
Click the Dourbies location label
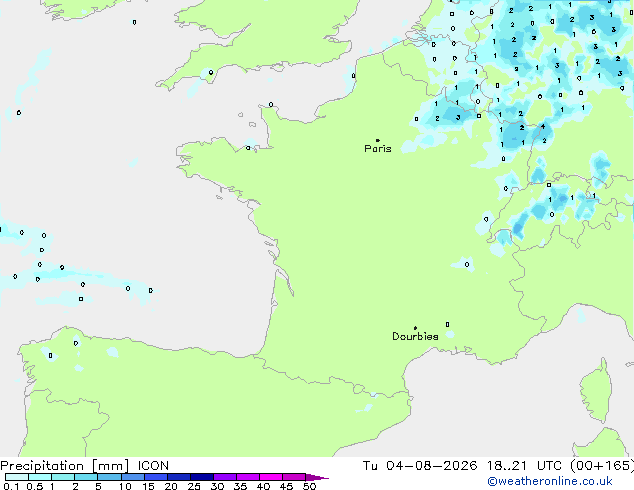415,336
